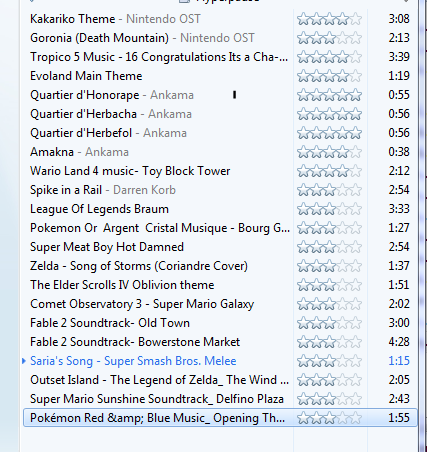Select Tropico 5 Music track

pyautogui.click(x=220, y=57)
